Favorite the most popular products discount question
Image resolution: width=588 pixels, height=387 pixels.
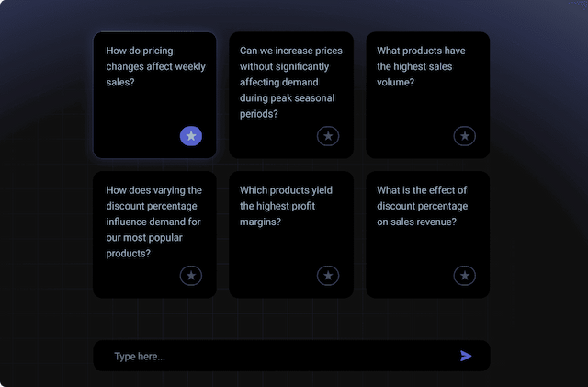click(x=191, y=275)
